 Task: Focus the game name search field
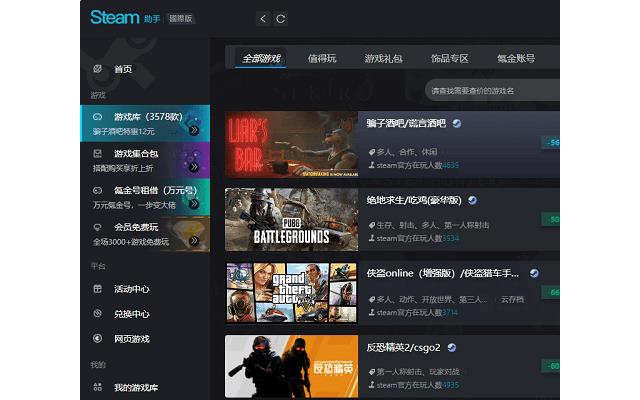pos(492,90)
